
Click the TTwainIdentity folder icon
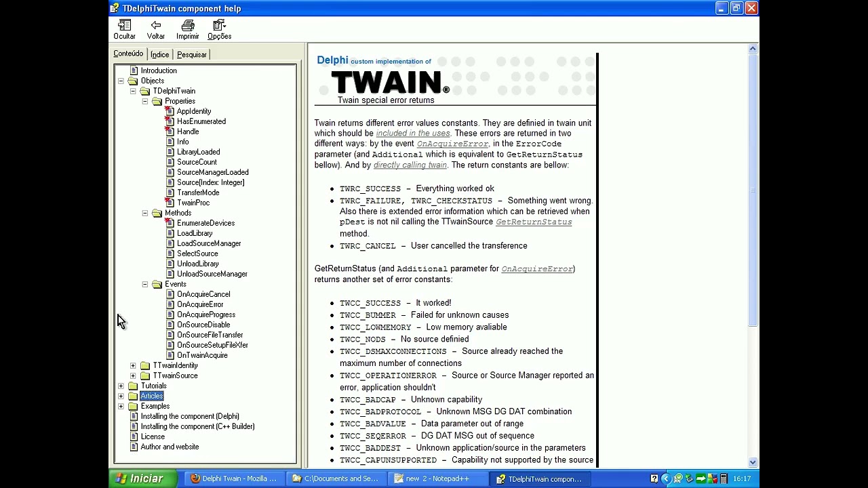coord(145,365)
